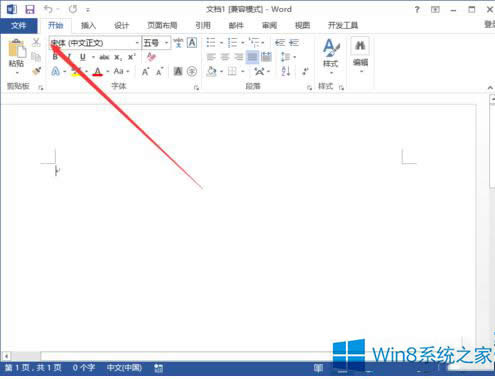
Task: Open the 文件 menu button
Action: click(19, 25)
